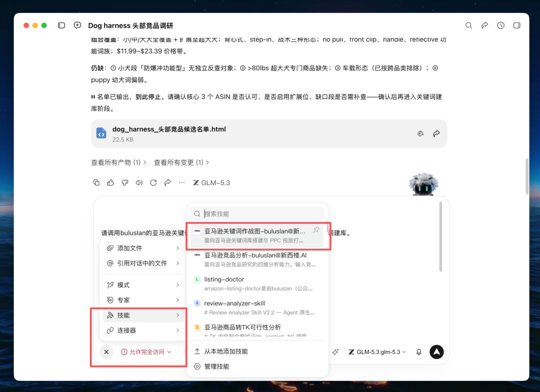Click the Dog harness 头部竞品调研 title
This screenshot has width=540, height=392.
pos(130,25)
